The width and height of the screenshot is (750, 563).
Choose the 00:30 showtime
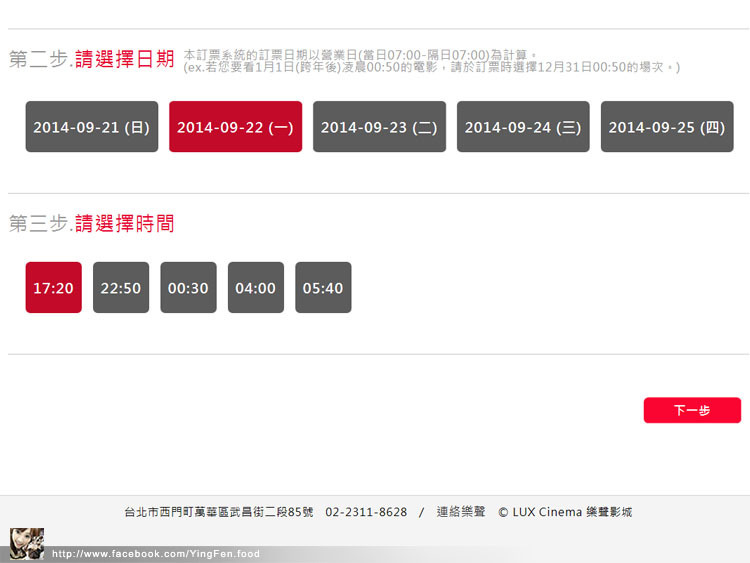[188, 287]
